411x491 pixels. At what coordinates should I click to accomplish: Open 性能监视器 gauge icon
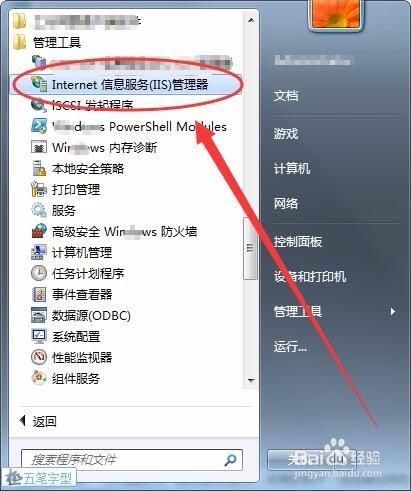pos(39,357)
